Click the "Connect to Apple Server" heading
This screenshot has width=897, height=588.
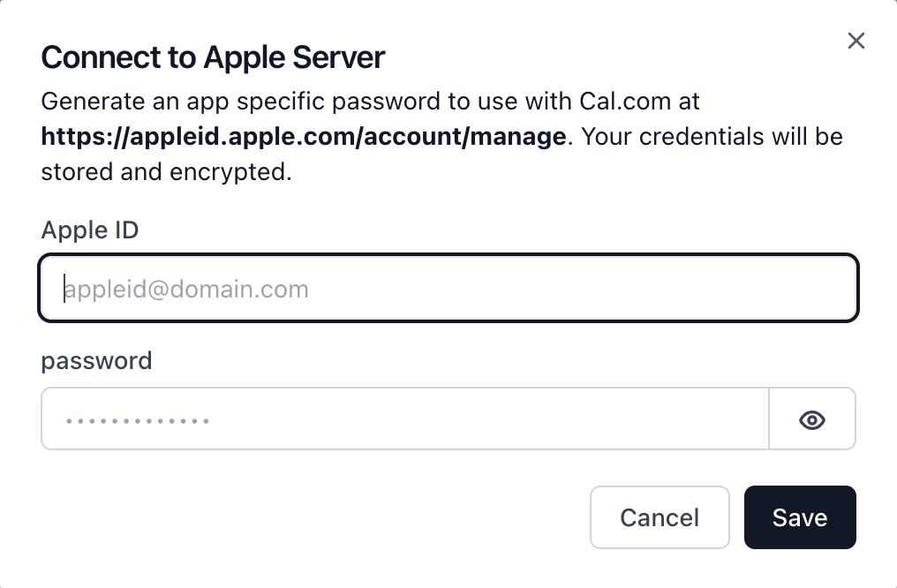point(213,57)
